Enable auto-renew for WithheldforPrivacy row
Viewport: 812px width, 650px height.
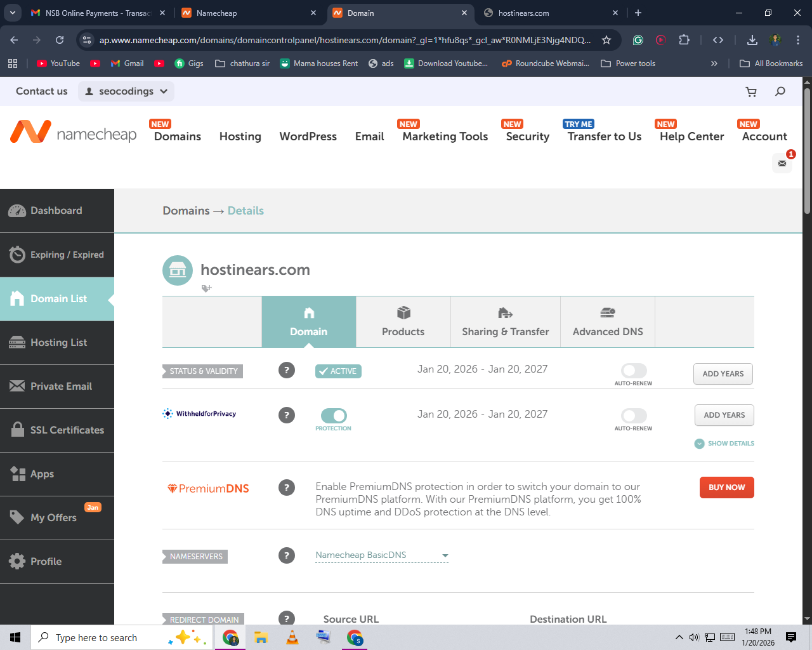(634, 416)
